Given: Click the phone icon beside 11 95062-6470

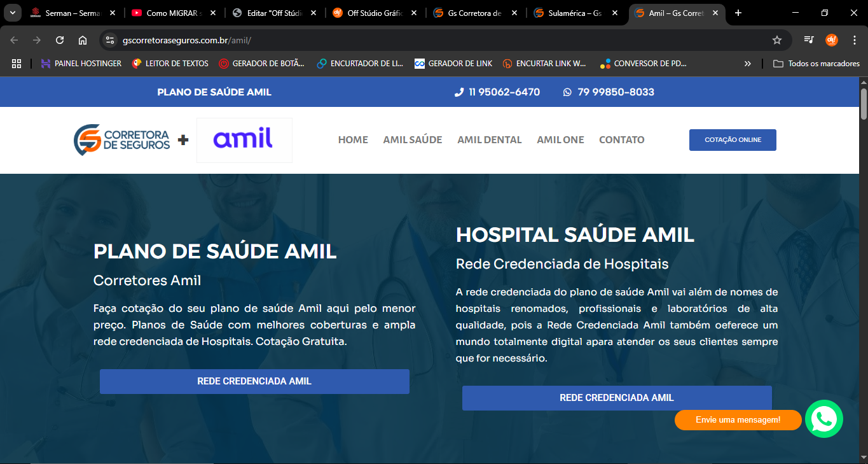Looking at the screenshot, I should tap(458, 92).
